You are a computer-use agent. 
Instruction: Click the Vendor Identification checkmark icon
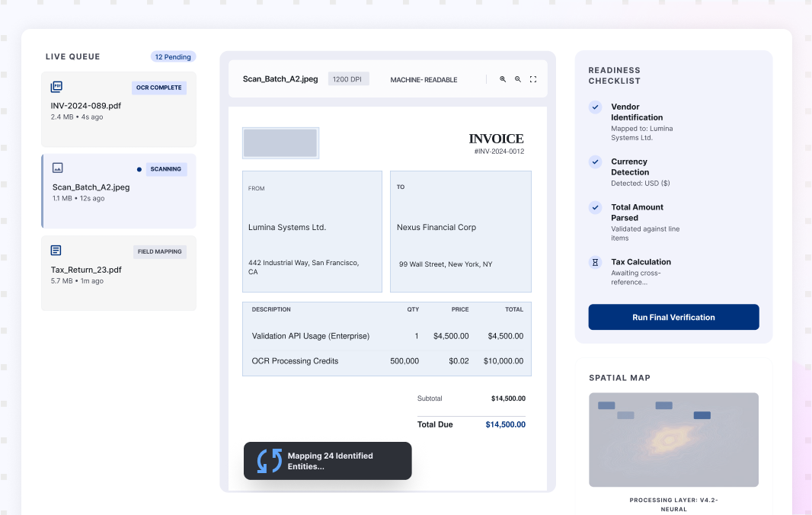click(x=595, y=107)
